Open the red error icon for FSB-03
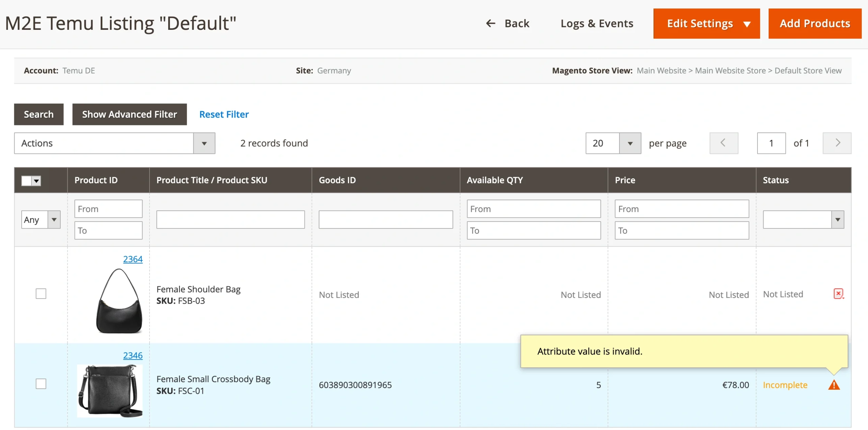Image resolution: width=868 pixels, height=430 pixels. [839, 293]
